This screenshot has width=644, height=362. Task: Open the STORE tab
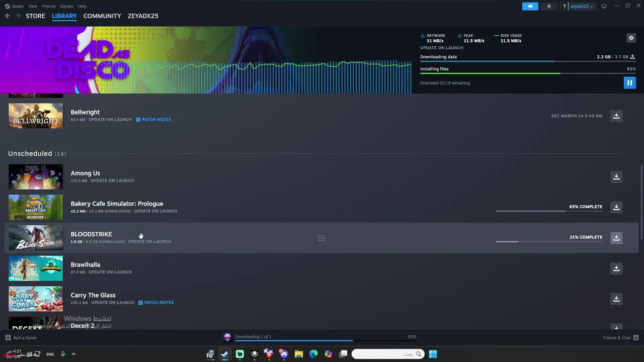(35, 16)
